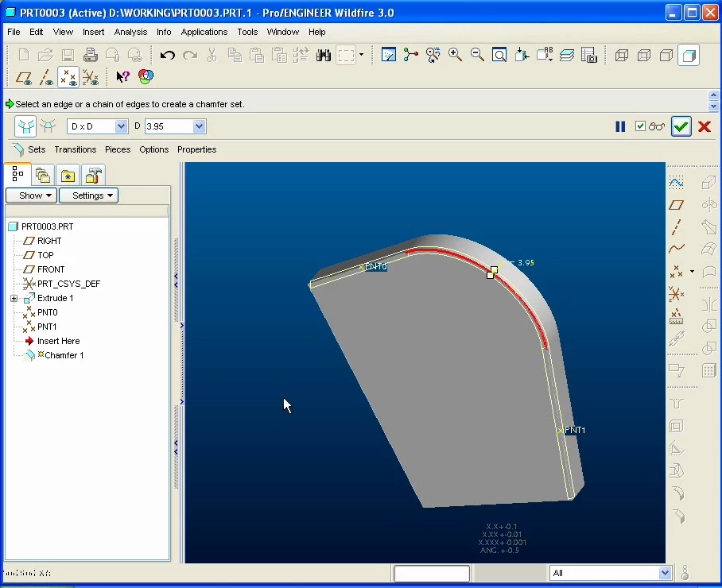Click the Zoom In magnifier icon
Viewport: 722px width, 588px height.
coord(455,55)
